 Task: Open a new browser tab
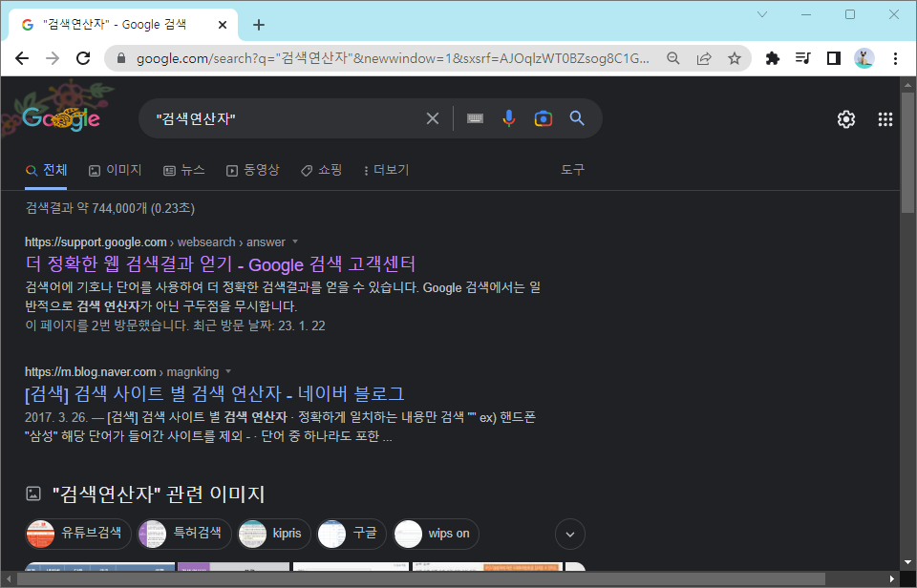point(259,25)
